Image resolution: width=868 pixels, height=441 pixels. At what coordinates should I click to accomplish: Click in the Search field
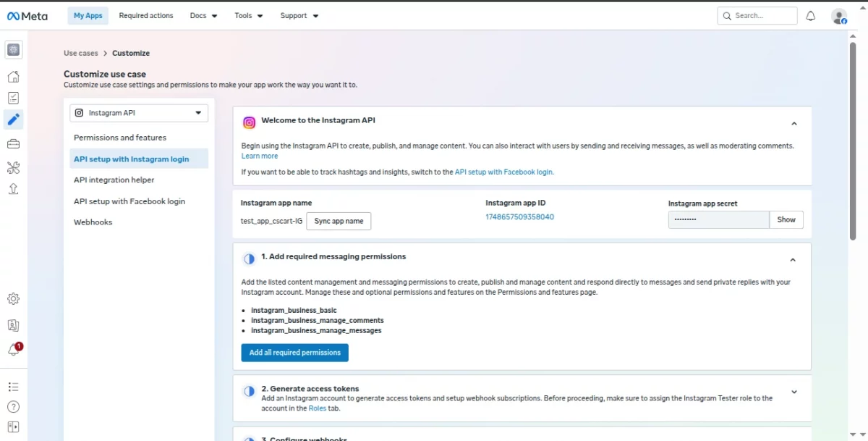tap(757, 16)
